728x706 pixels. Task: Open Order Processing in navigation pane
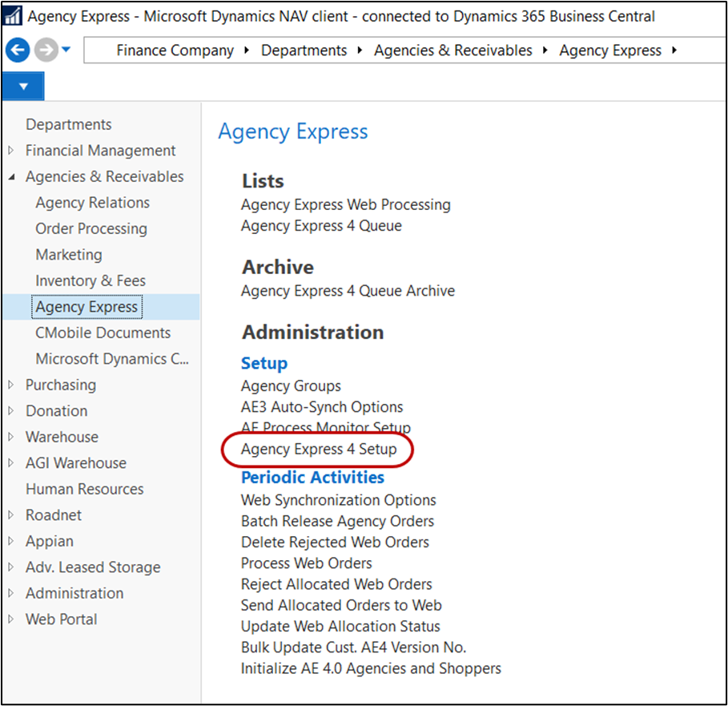click(91, 228)
